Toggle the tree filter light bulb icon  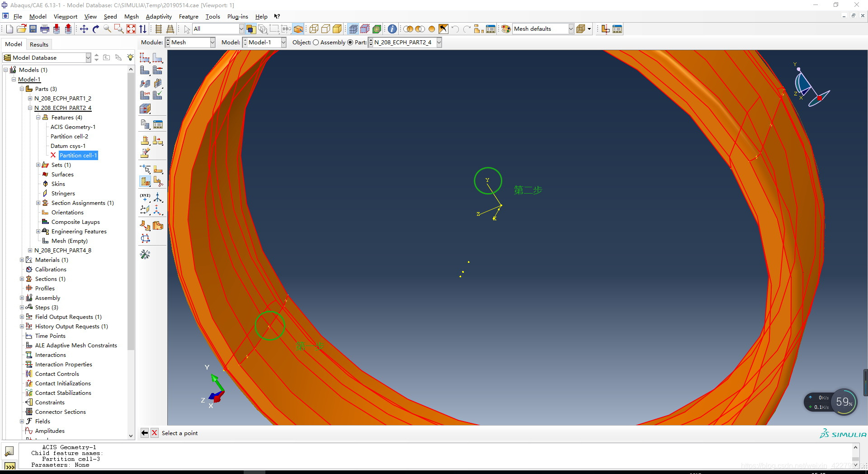(130, 57)
